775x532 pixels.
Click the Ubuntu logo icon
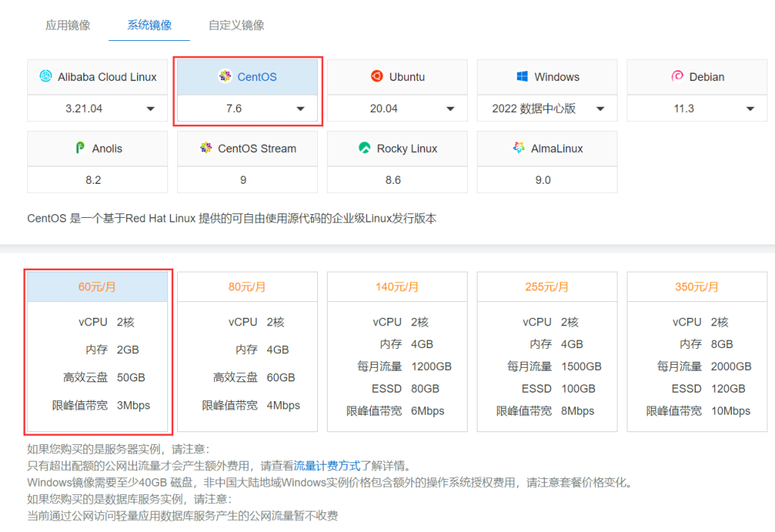click(377, 76)
